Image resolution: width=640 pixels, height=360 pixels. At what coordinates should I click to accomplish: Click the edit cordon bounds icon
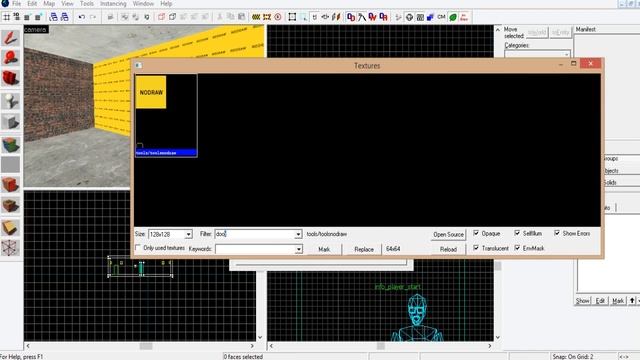coord(267,17)
